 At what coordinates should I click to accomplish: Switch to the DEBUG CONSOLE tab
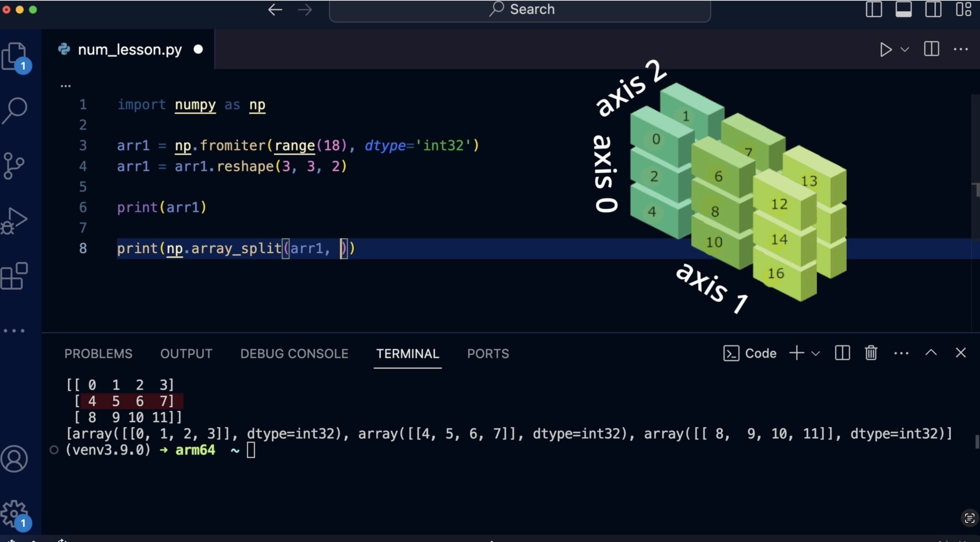pyautogui.click(x=294, y=354)
